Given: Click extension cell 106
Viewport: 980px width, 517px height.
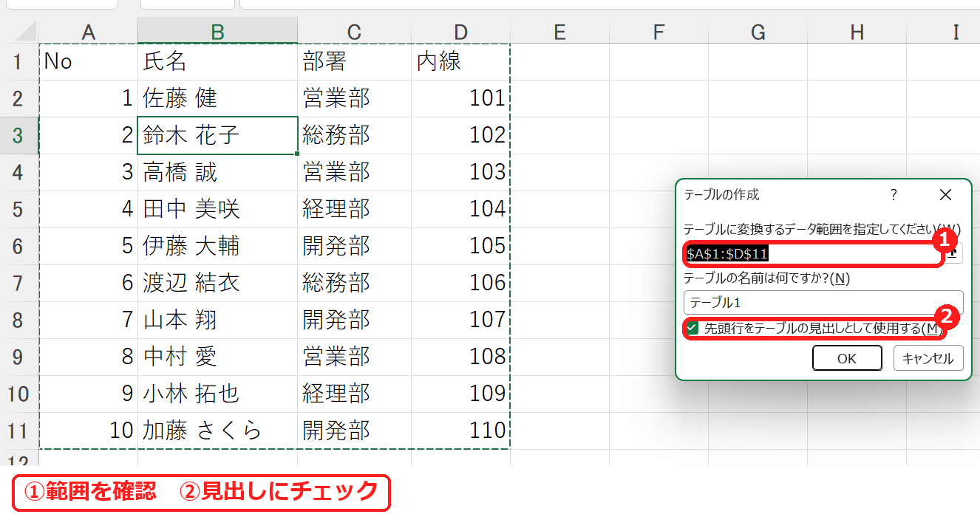Looking at the screenshot, I should pos(460,283).
